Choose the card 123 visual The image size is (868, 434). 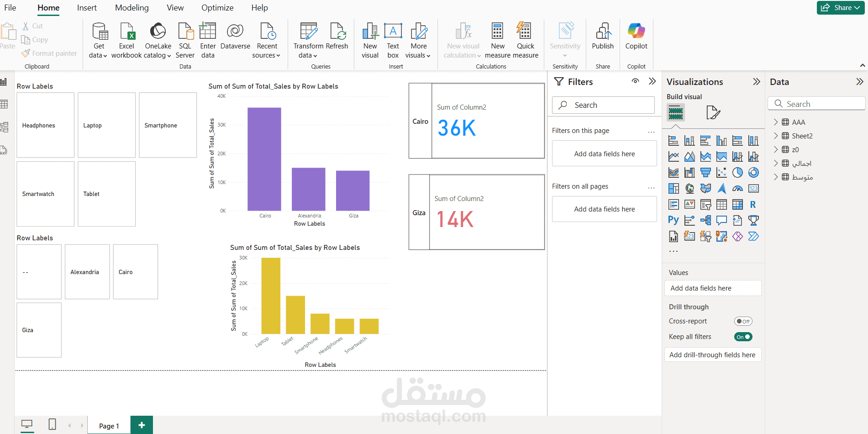[753, 189]
